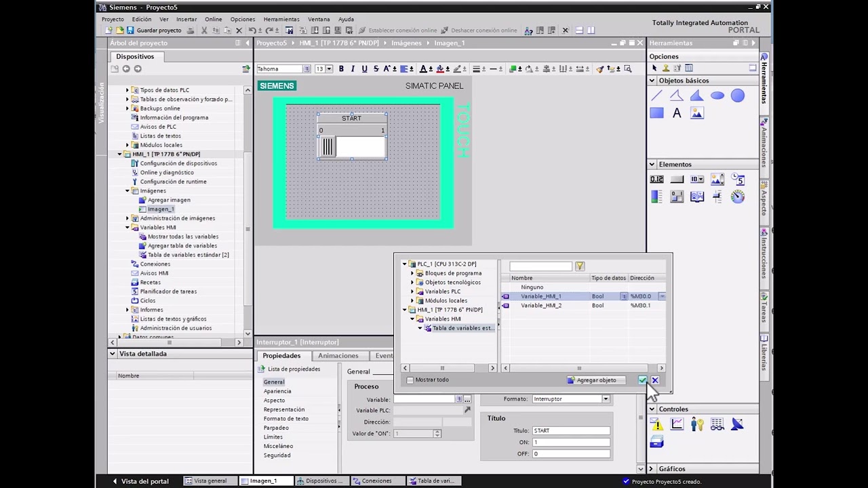Click the browse (...) button beside Variable
Screen dimensions: 868x488
click(467, 400)
